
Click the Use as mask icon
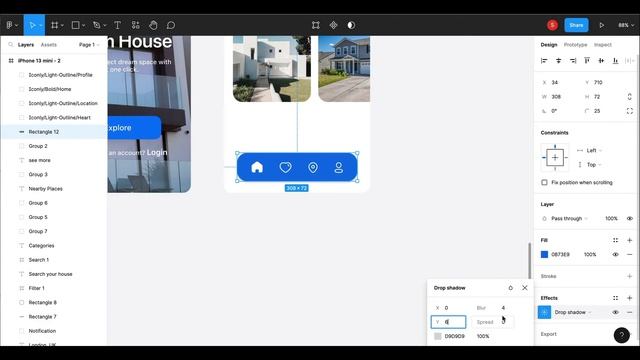(351, 25)
